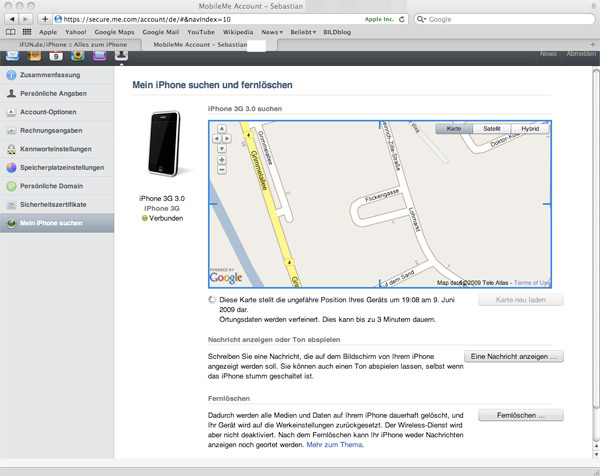Image resolution: width=600 pixels, height=476 pixels.
Task: Click the iPhone 3G device image
Action: (x=165, y=144)
